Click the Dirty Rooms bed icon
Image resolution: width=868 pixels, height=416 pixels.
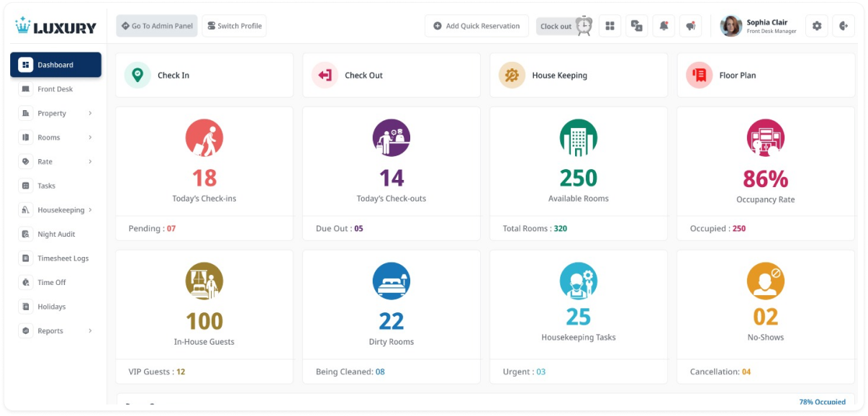(x=392, y=281)
